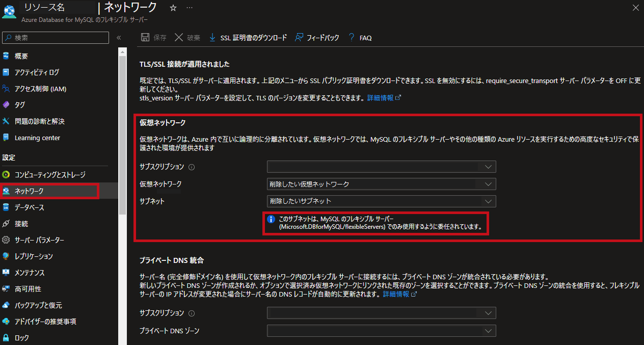Open 詳細情報 link in TLS/SSL section
The image size is (644, 345).
(x=384, y=98)
